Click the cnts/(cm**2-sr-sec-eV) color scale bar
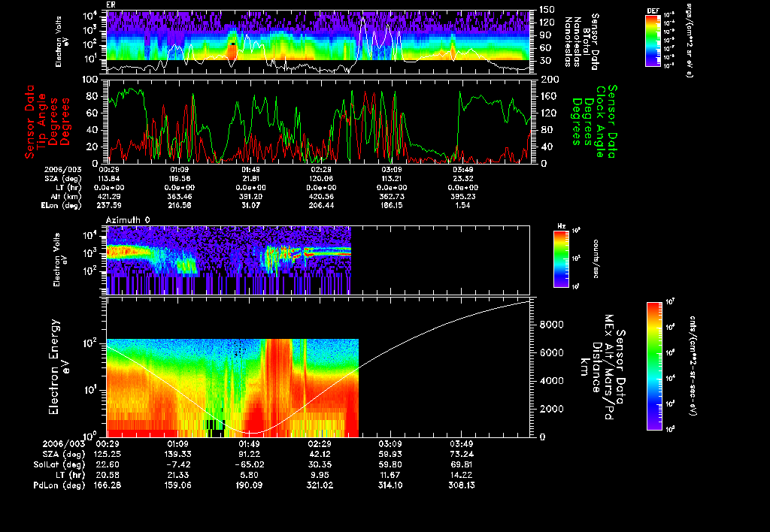Image resolution: width=770 pixels, height=532 pixels. 654,366
